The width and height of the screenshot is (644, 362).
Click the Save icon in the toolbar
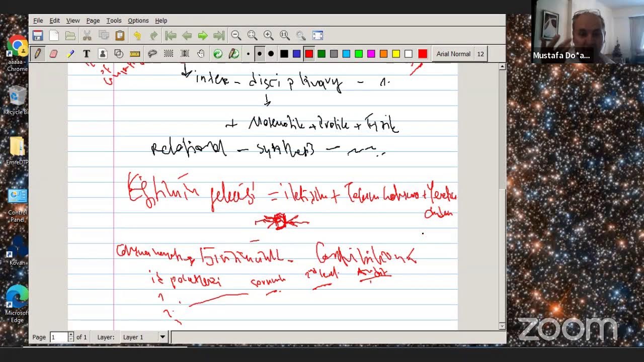(38, 35)
